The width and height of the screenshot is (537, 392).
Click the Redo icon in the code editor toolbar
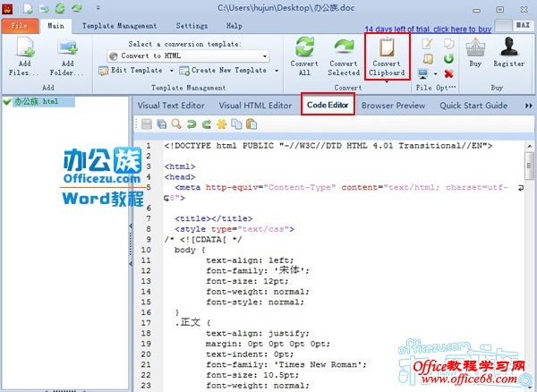[x=207, y=124]
